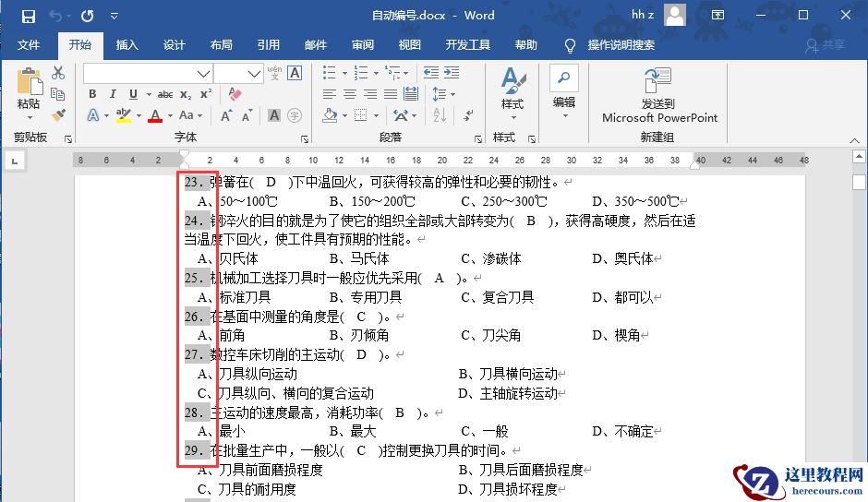Screen dimensions: 868x502
Task: Open the font size dropdown
Action: tap(254, 73)
